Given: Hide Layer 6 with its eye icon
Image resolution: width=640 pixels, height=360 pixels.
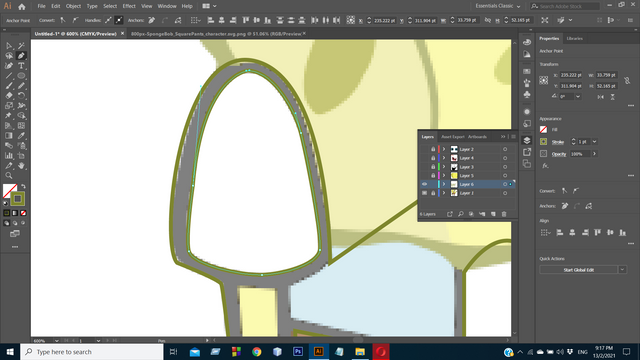Looking at the screenshot, I should click(x=424, y=184).
